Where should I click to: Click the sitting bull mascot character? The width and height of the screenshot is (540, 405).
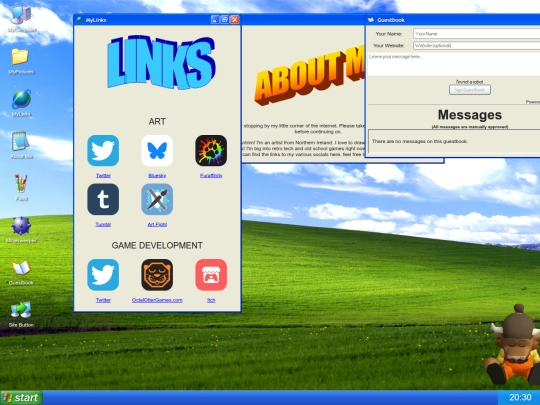[513, 344]
